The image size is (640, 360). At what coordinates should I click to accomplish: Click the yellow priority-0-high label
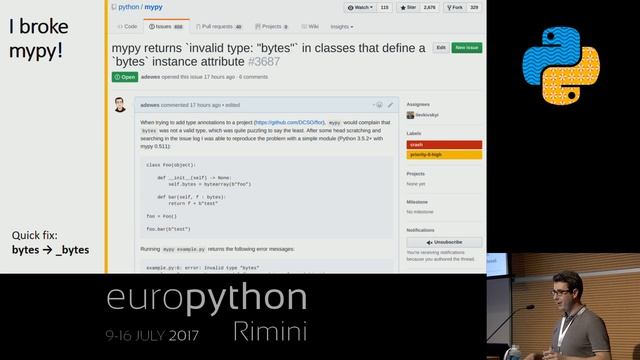[444, 155]
